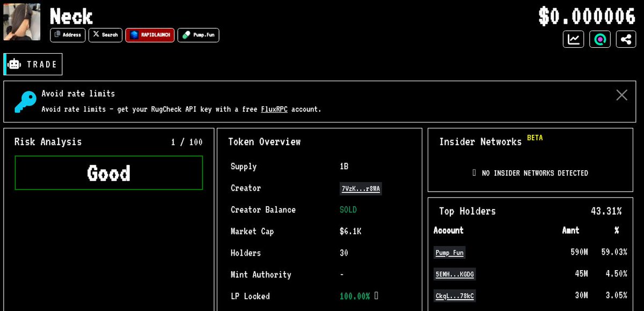This screenshot has height=311, width=644.
Task: Open the RAPIDLAUNCH badge
Action: click(x=150, y=35)
